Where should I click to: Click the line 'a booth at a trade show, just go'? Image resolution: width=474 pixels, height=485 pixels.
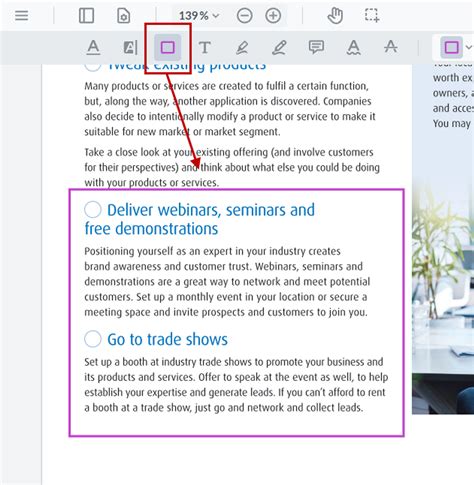[224, 407]
